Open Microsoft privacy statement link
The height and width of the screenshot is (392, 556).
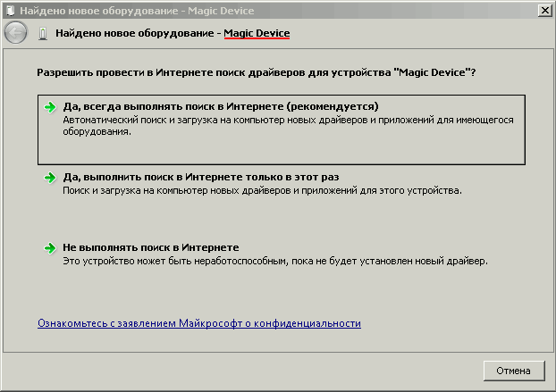coord(199,323)
